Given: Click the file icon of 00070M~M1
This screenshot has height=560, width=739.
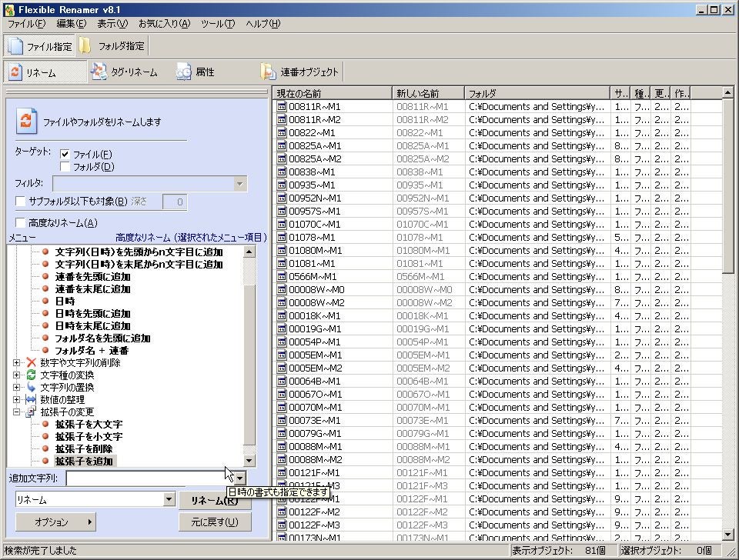Looking at the screenshot, I should pyautogui.click(x=282, y=408).
